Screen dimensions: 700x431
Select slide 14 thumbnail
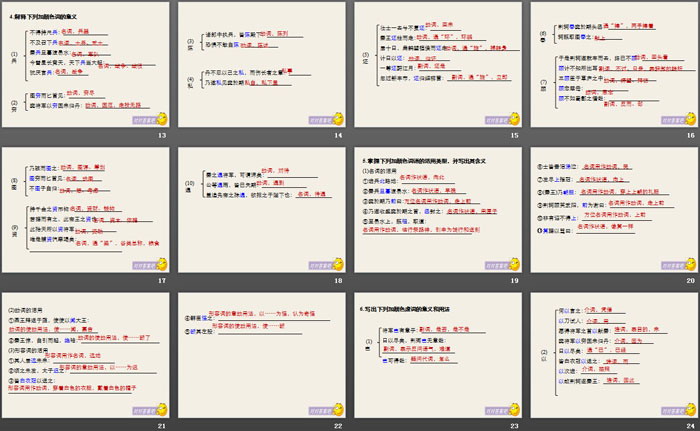point(262,65)
